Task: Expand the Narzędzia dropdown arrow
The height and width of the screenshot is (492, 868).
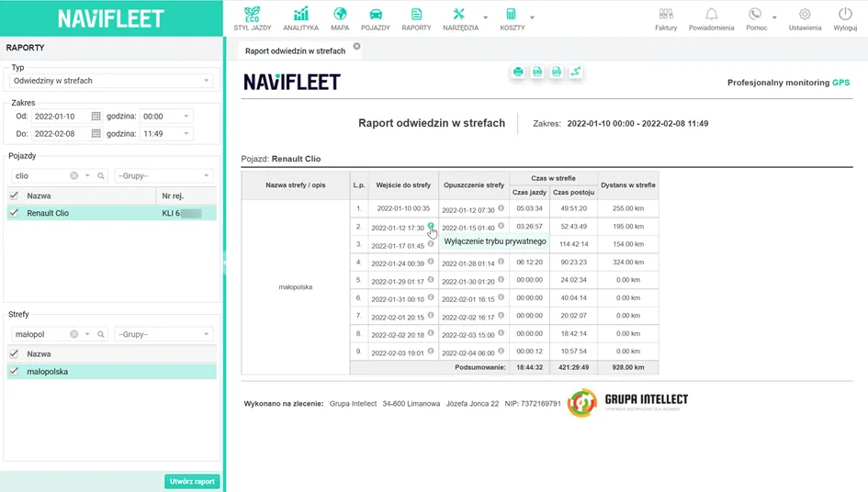Action: (x=486, y=17)
